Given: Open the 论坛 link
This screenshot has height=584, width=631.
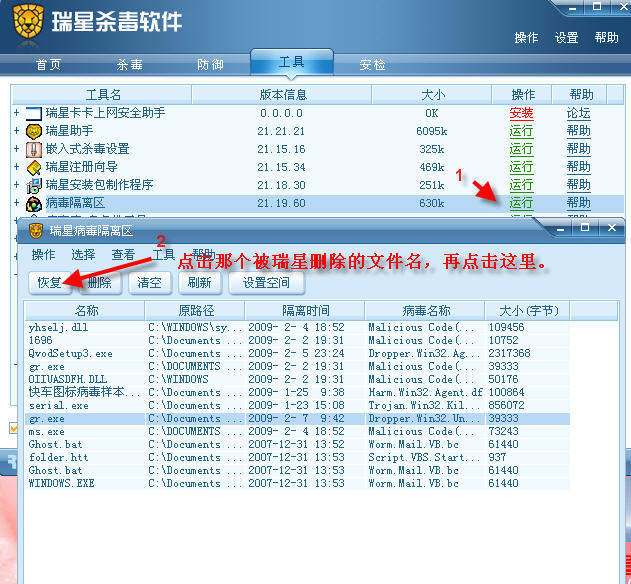Looking at the screenshot, I should [578, 113].
